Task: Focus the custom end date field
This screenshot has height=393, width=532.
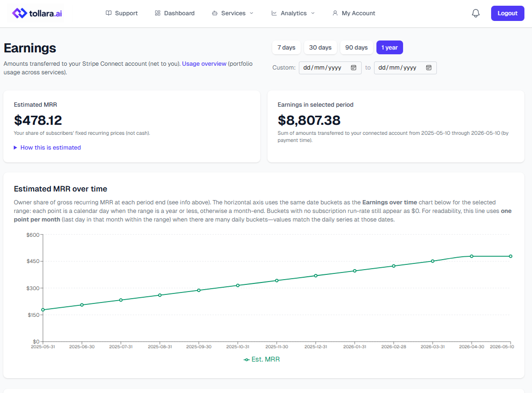Action: coord(405,68)
